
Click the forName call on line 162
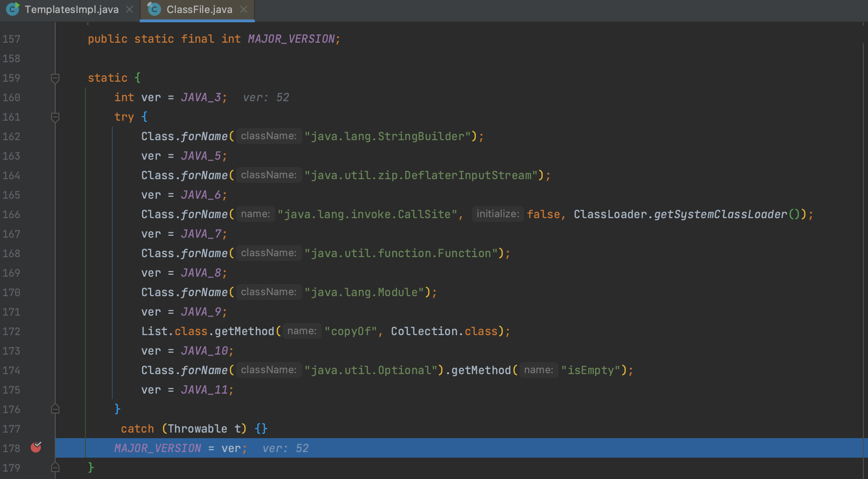204,136
